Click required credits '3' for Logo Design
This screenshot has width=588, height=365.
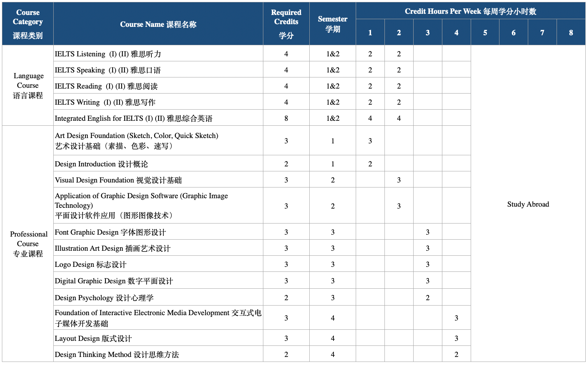(286, 264)
